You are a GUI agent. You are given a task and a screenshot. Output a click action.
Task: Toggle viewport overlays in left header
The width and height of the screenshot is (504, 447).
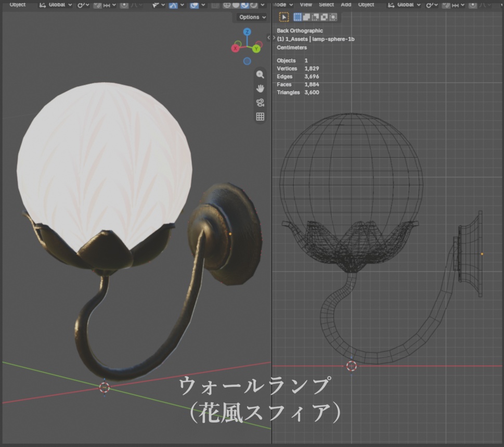pyautogui.click(x=194, y=5)
